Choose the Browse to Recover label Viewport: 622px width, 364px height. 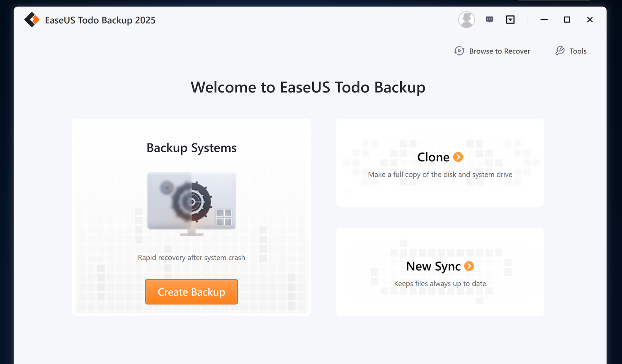500,51
